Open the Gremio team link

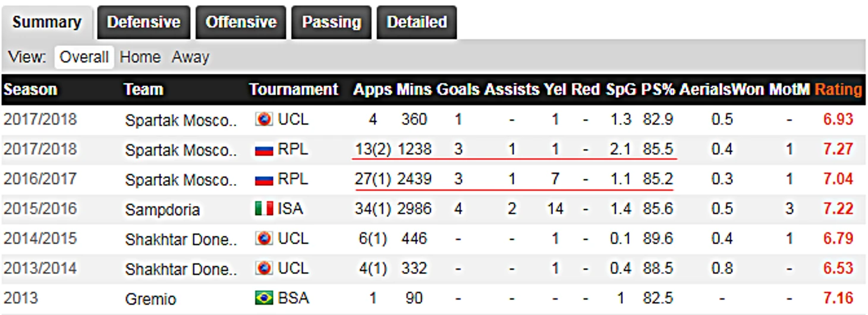pos(150,299)
